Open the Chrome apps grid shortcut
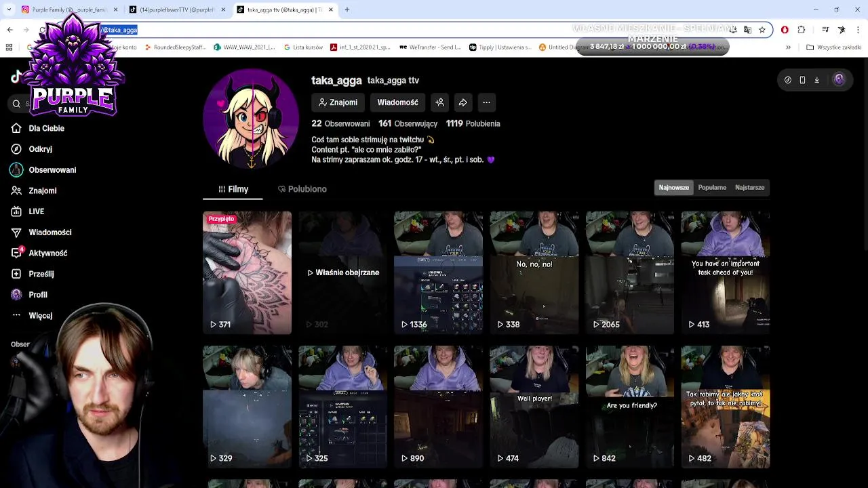This screenshot has width=868, height=488. 9,47
